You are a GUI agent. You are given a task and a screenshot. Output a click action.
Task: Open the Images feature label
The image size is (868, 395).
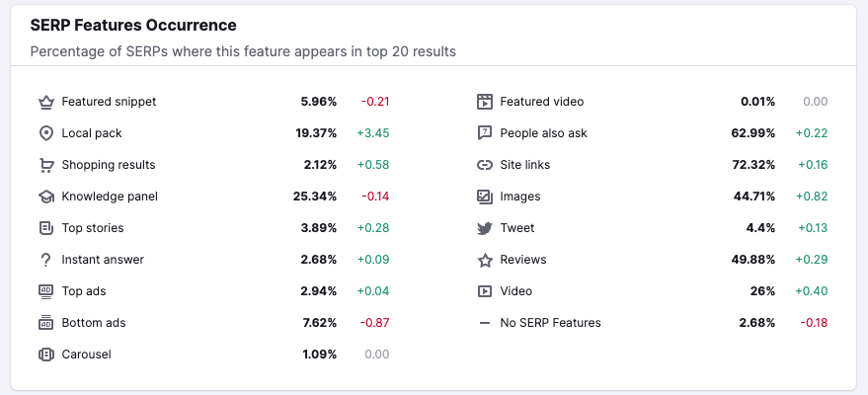coord(519,197)
